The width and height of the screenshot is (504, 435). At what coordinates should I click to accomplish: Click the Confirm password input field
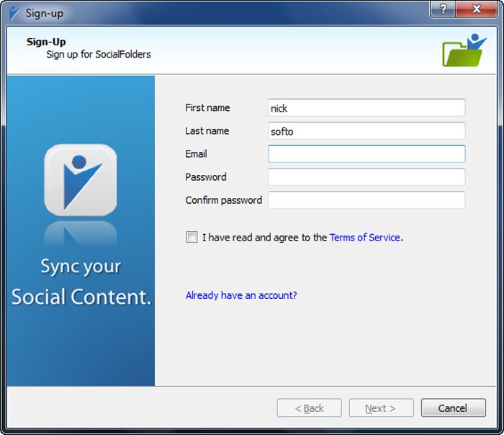tap(366, 200)
